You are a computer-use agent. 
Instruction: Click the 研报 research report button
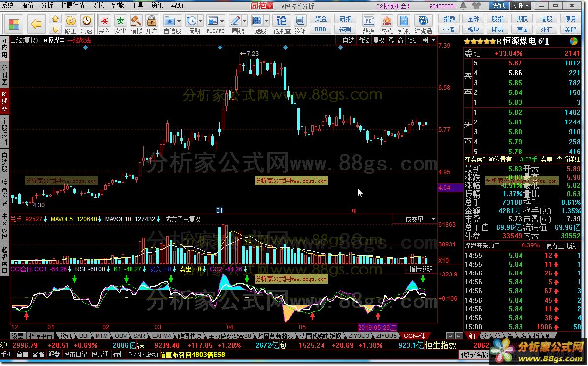[345, 19]
